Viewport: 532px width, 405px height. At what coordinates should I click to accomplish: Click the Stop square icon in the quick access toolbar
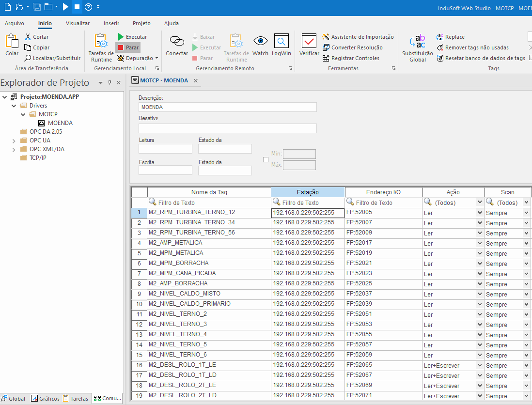point(77,7)
